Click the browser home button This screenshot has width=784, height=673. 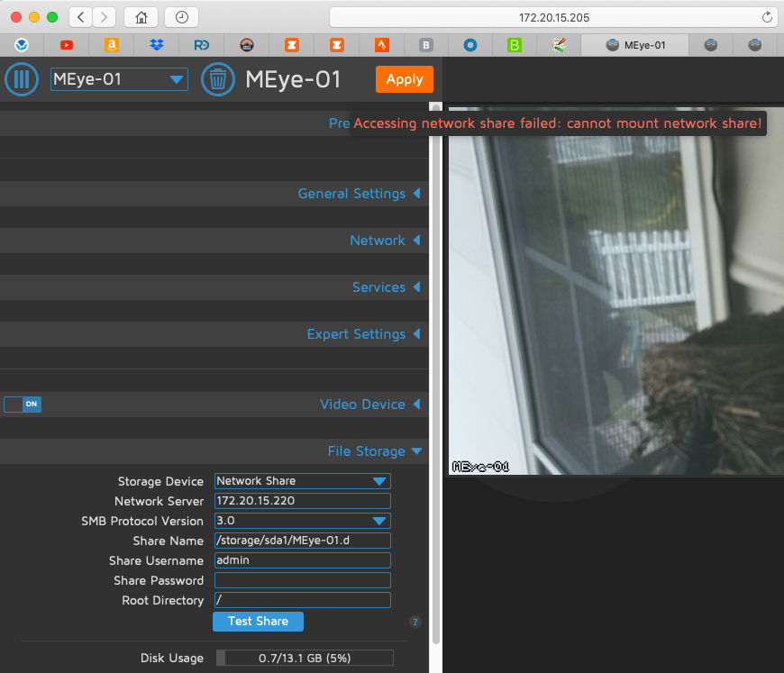point(141,17)
